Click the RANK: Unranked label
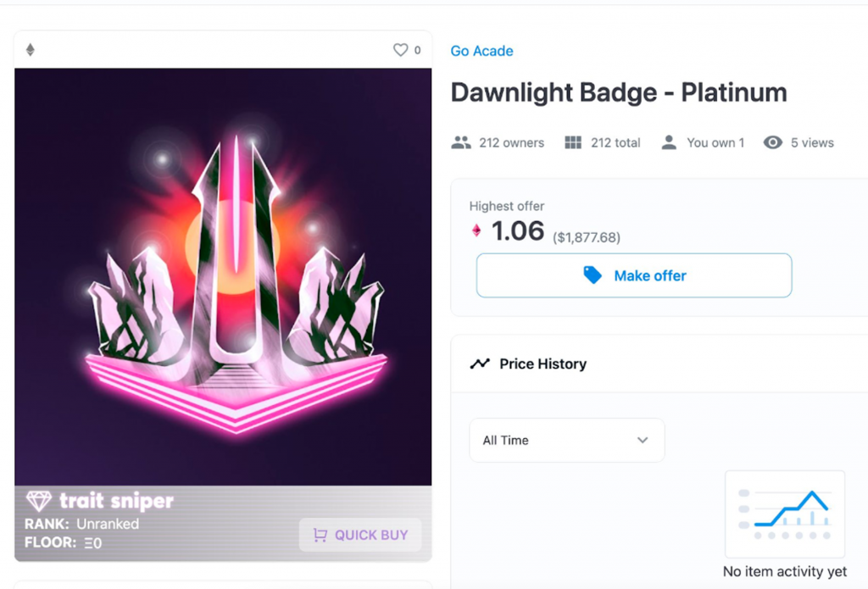The image size is (868, 589). pyautogui.click(x=81, y=524)
